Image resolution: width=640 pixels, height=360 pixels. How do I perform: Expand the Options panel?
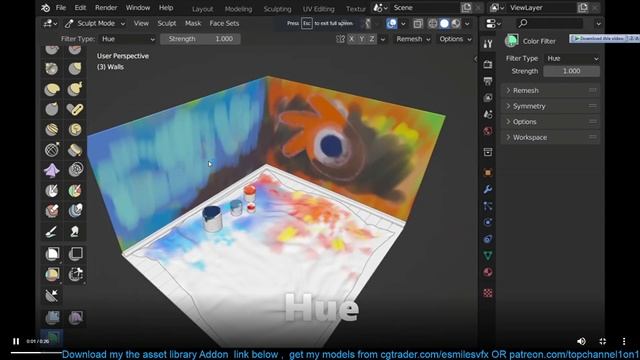coord(550,122)
